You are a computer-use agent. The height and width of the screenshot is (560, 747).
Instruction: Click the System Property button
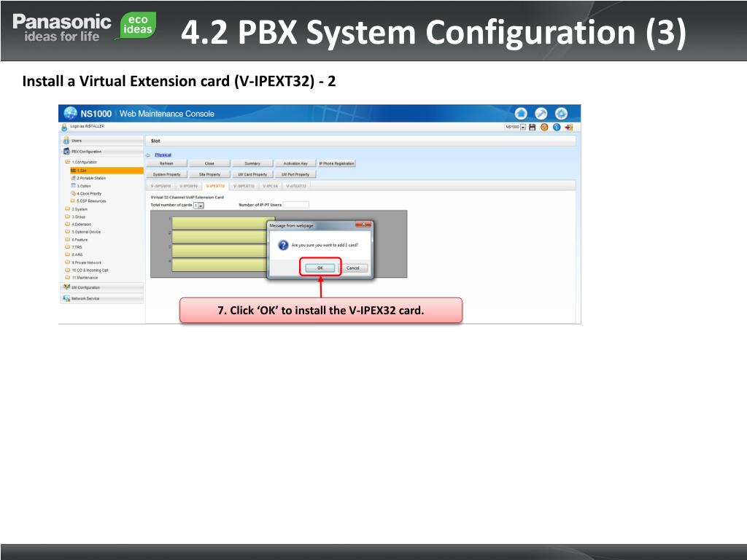click(167, 174)
